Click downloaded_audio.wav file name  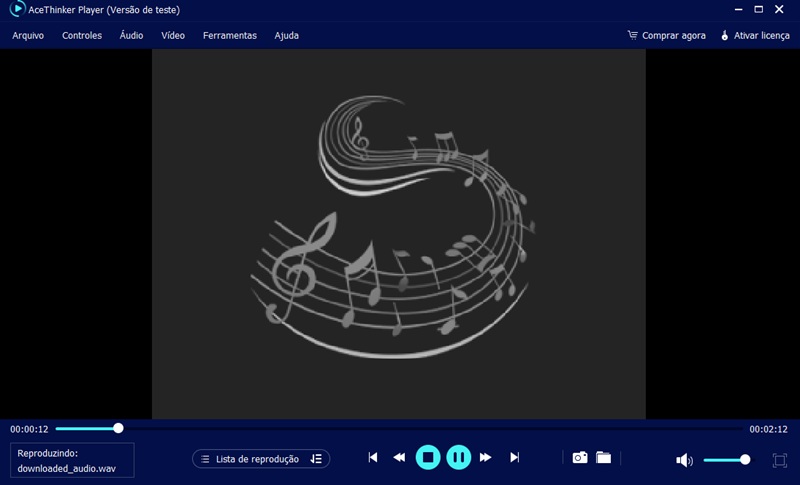pos(66,468)
